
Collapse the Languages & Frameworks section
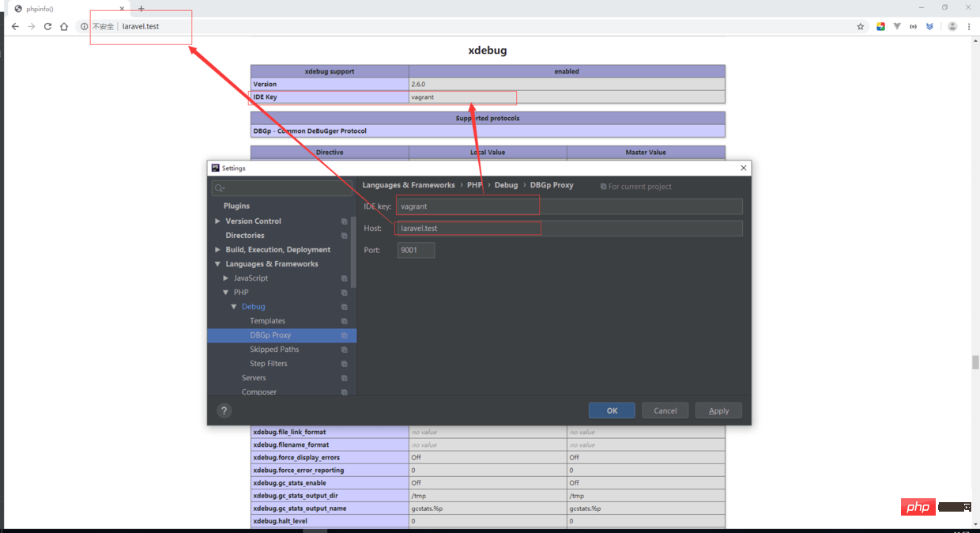217,264
